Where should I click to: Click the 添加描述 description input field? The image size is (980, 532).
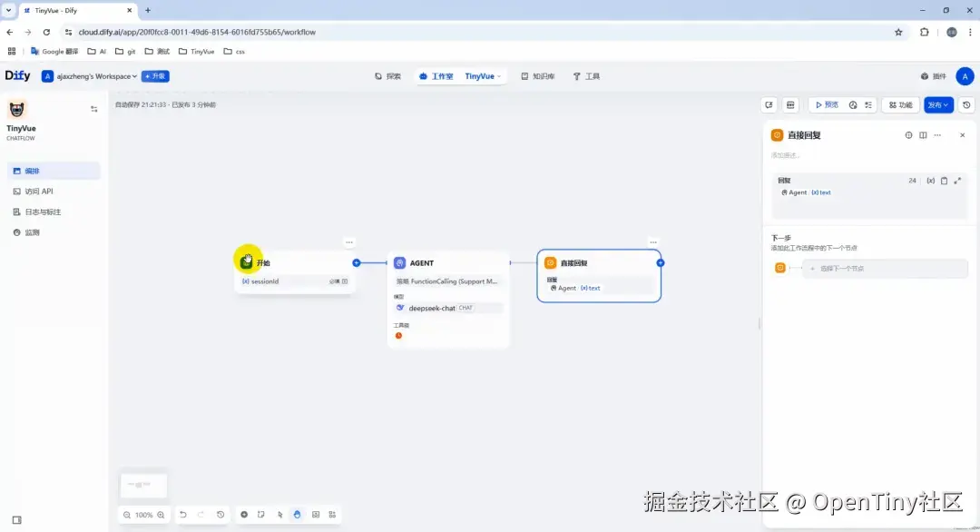(x=799, y=154)
